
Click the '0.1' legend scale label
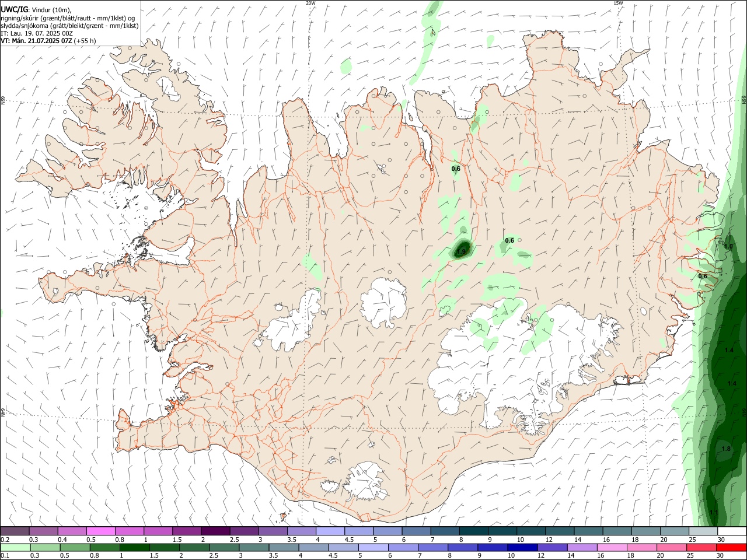coord(5,556)
